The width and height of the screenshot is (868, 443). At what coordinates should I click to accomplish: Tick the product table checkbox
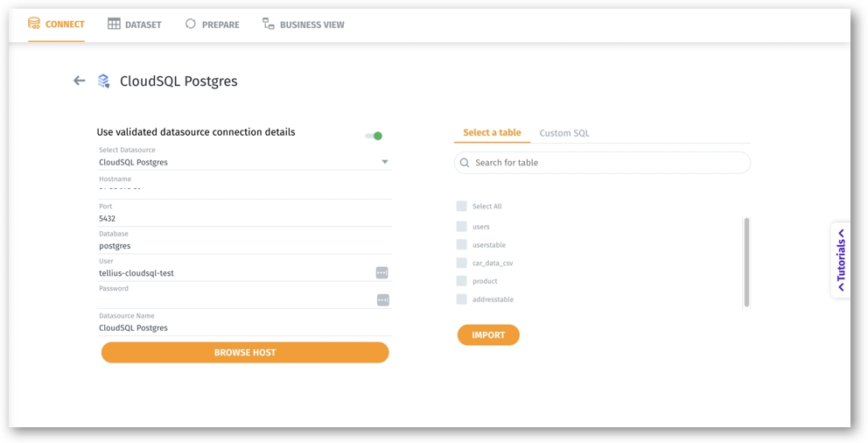[x=461, y=281]
